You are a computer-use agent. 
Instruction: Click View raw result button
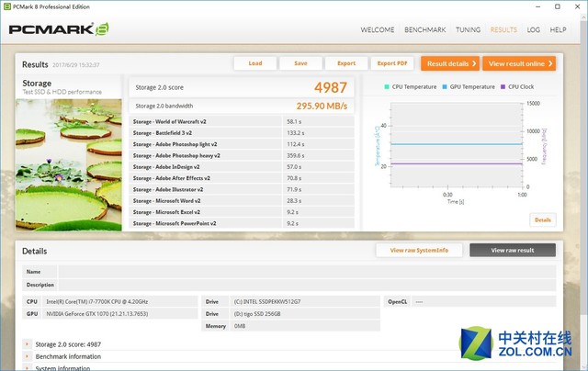[x=513, y=251]
